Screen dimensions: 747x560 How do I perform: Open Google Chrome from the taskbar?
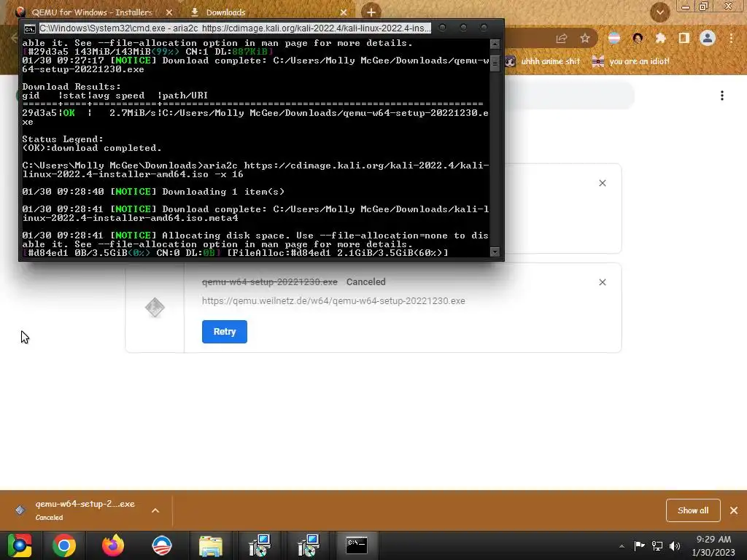pyautogui.click(x=64, y=545)
